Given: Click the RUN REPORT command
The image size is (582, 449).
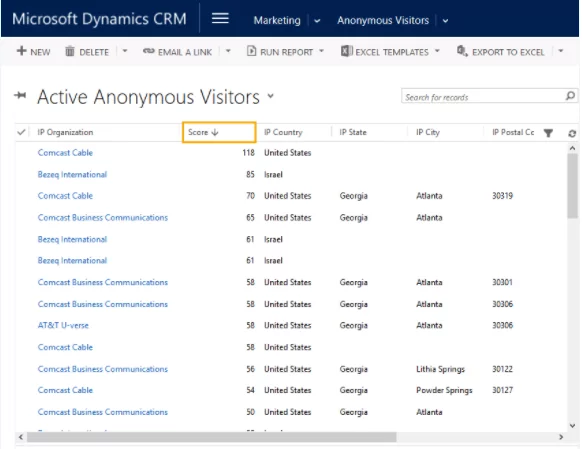Looking at the screenshot, I should click(x=280, y=52).
